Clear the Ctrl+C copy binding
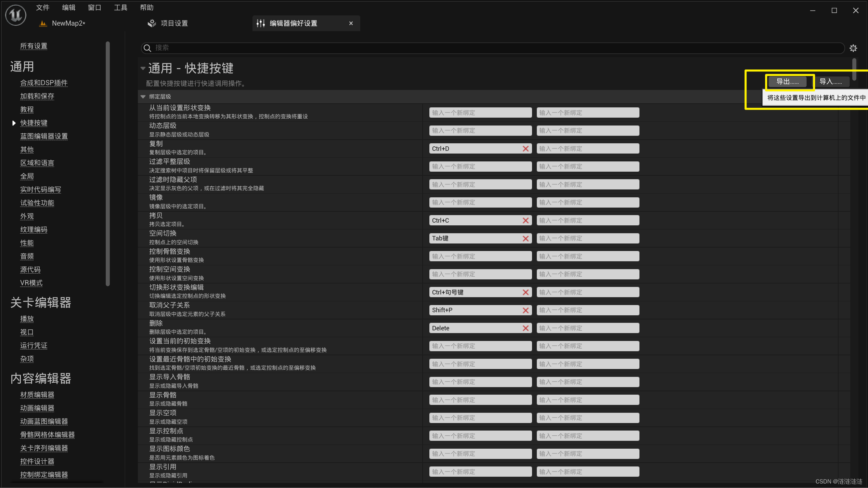Screen dimensions: 868x488 (526, 221)
